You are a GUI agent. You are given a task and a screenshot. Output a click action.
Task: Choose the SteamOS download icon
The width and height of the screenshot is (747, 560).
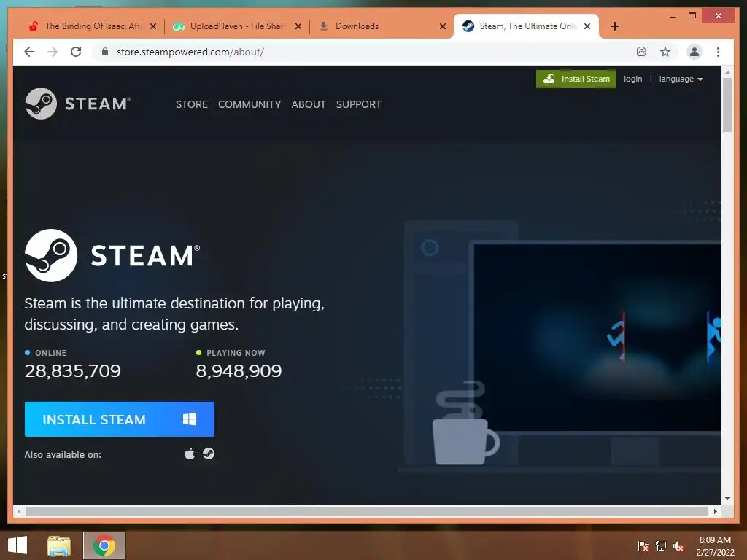click(209, 454)
